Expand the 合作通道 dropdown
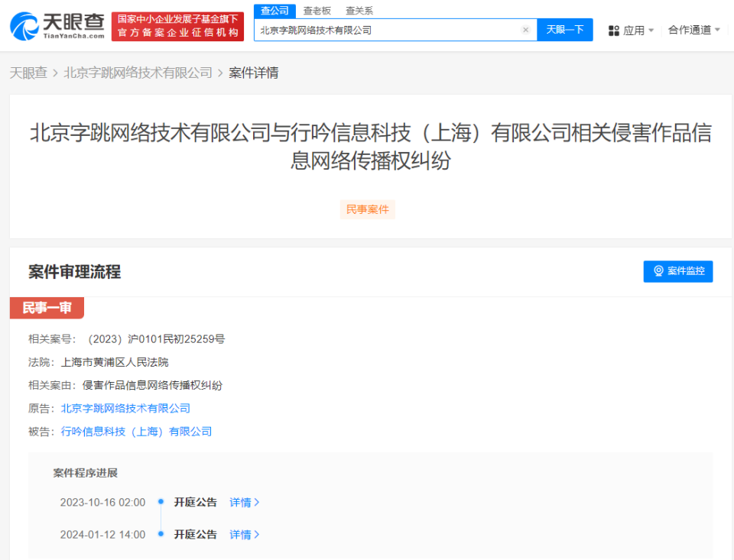Image resolution: width=734 pixels, height=560 pixels. [693, 30]
